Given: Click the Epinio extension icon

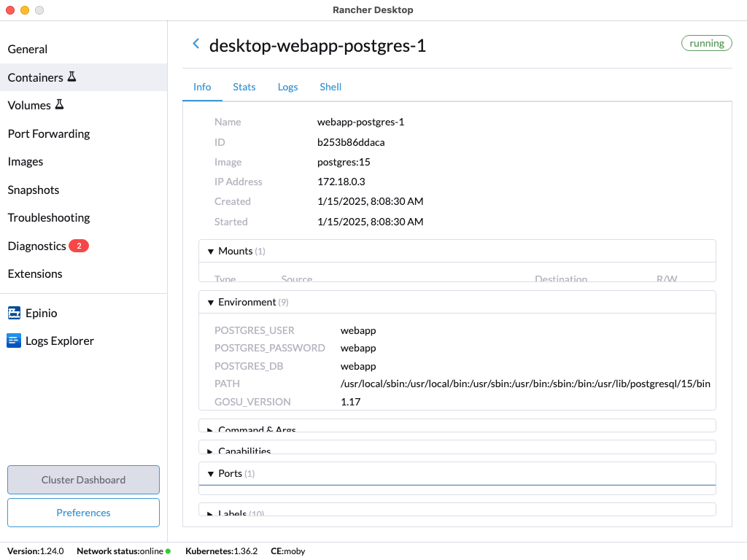Looking at the screenshot, I should (15, 313).
